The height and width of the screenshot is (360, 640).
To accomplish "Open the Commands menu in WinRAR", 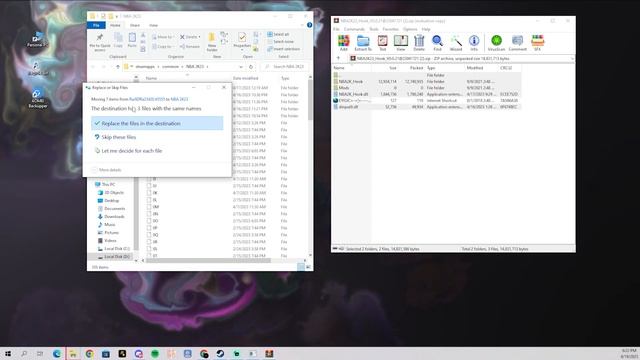I will 354,29.
